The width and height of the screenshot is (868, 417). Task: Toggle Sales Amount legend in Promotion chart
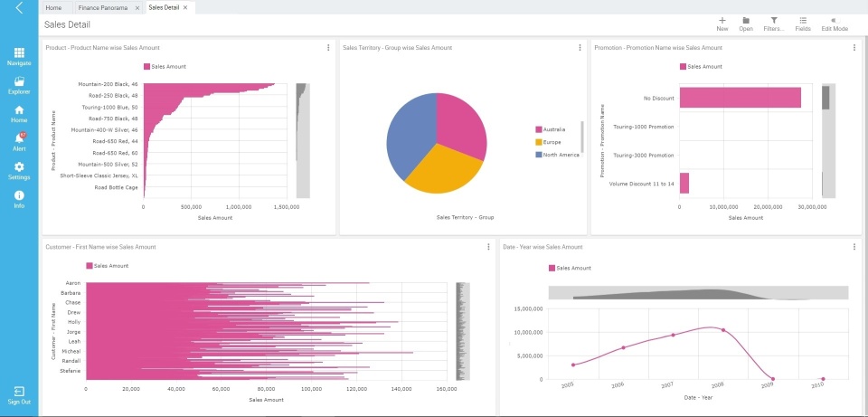701,66
